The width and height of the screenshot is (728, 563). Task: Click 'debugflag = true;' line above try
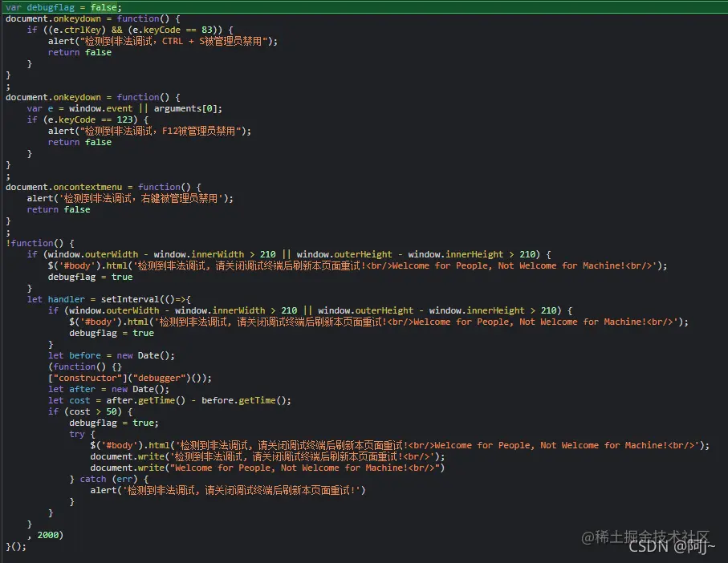pyautogui.click(x=114, y=423)
